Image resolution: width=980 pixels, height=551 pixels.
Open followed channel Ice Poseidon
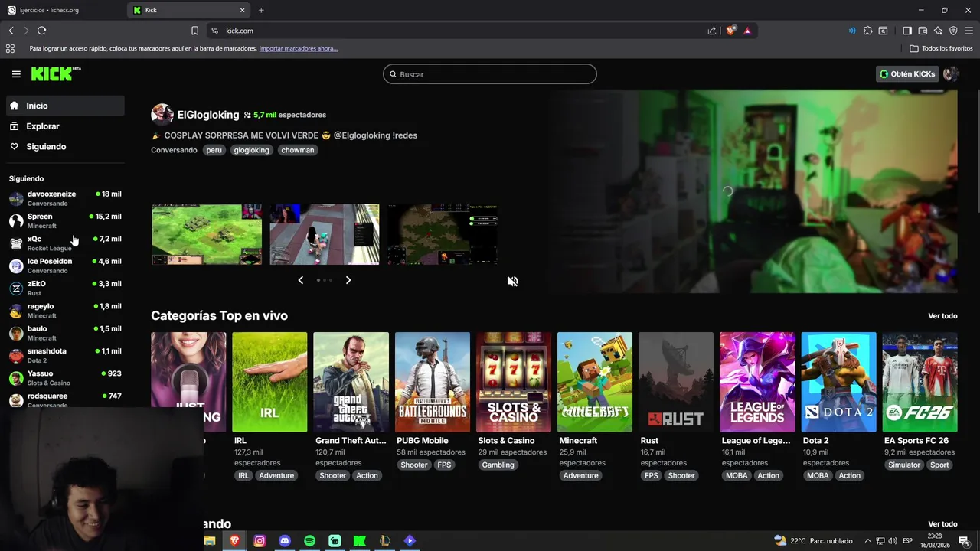coord(65,266)
